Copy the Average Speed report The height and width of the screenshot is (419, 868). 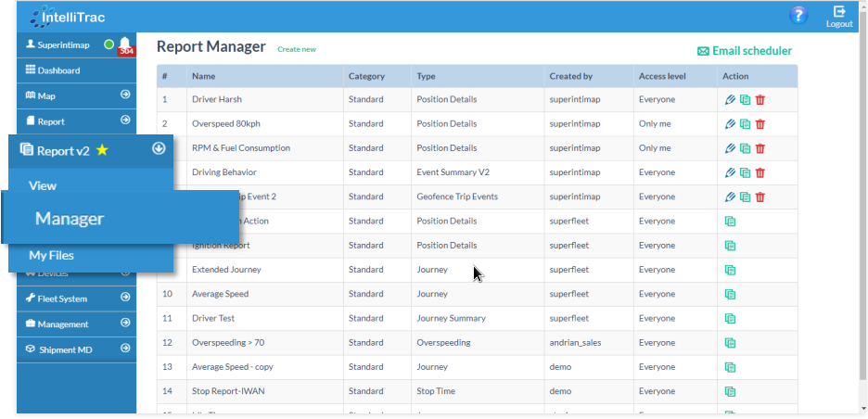730,295
